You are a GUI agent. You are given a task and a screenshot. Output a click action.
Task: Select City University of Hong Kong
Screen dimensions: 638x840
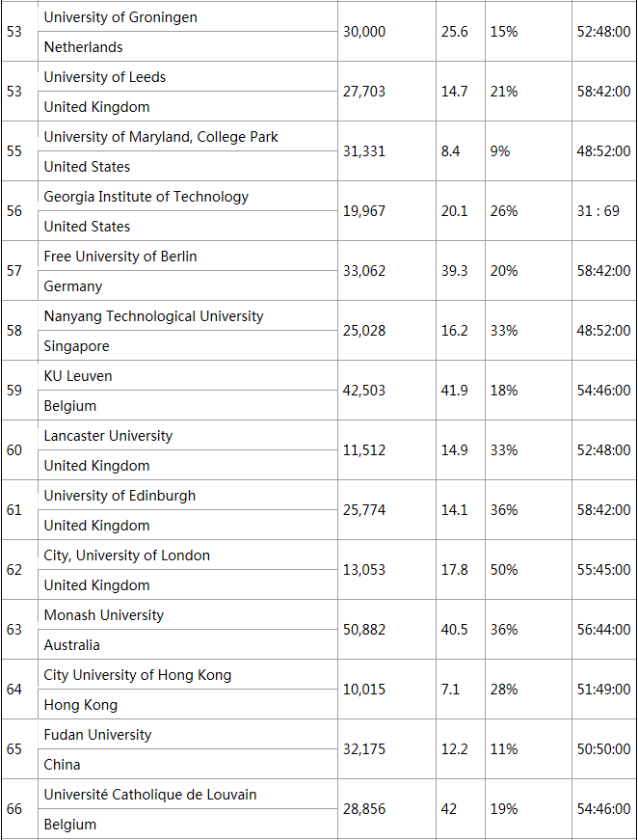tap(138, 675)
